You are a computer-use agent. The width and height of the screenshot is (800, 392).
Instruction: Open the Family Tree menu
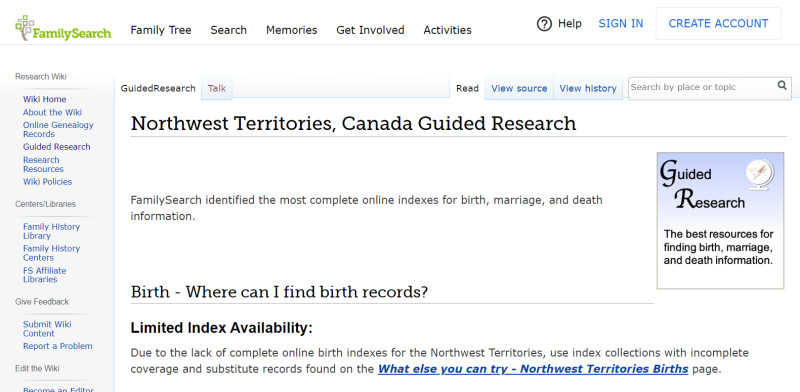point(161,30)
